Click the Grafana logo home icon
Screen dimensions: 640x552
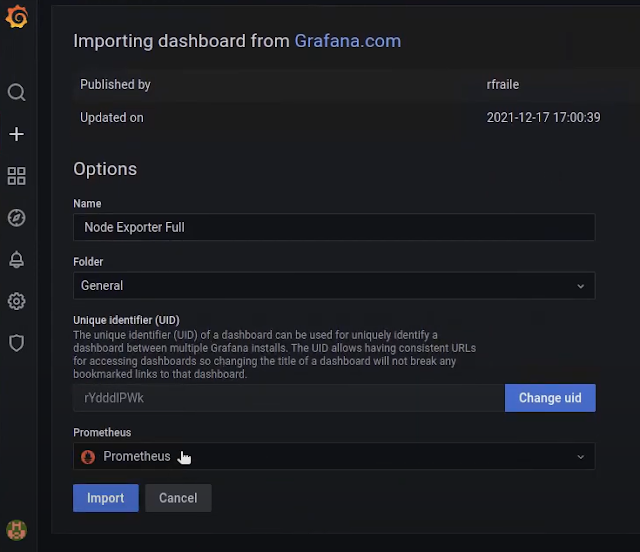point(17,17)
